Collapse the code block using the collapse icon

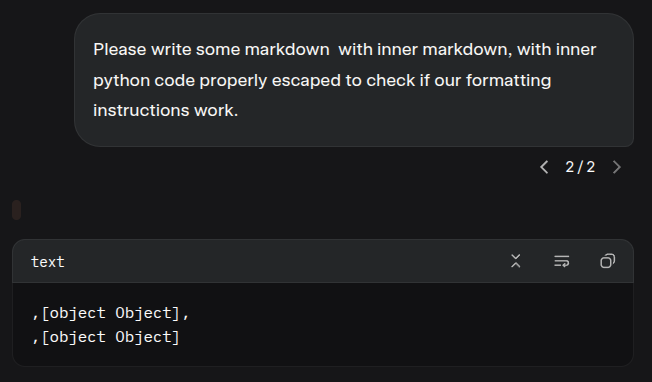click(x=516, y=261)
